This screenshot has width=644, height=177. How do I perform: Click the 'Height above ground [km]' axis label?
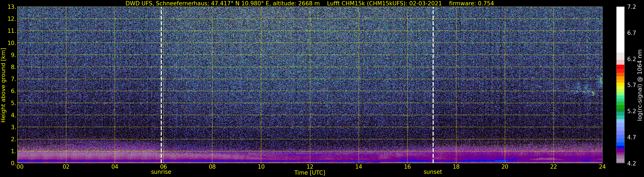pyautogui.click(x=3, y=85)
